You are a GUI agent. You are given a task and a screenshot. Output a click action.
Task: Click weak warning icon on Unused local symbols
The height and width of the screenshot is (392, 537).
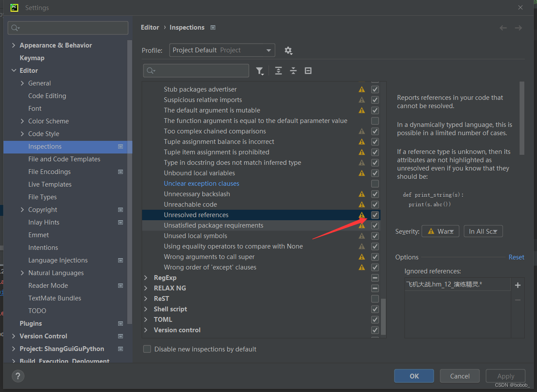click(x=362, y=236)
